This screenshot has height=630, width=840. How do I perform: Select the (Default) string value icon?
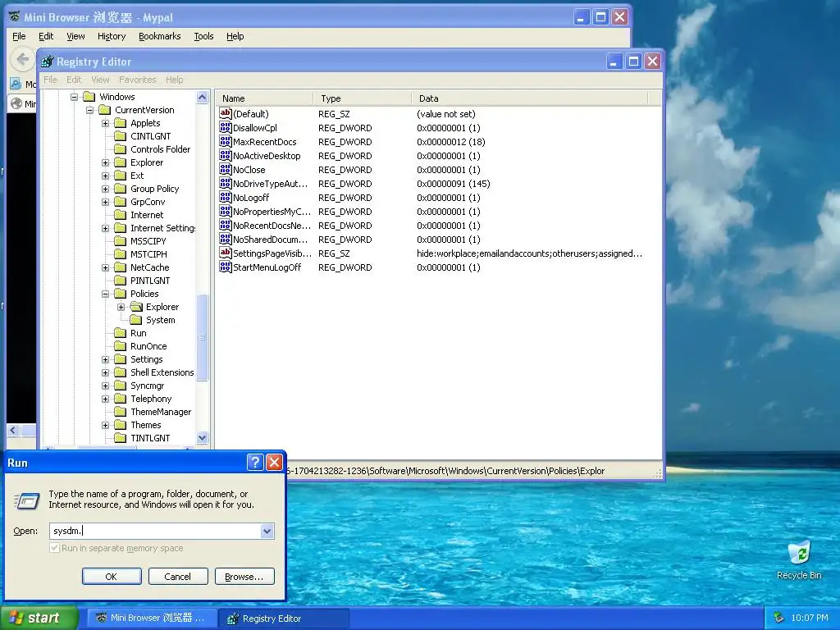[225, 113]
